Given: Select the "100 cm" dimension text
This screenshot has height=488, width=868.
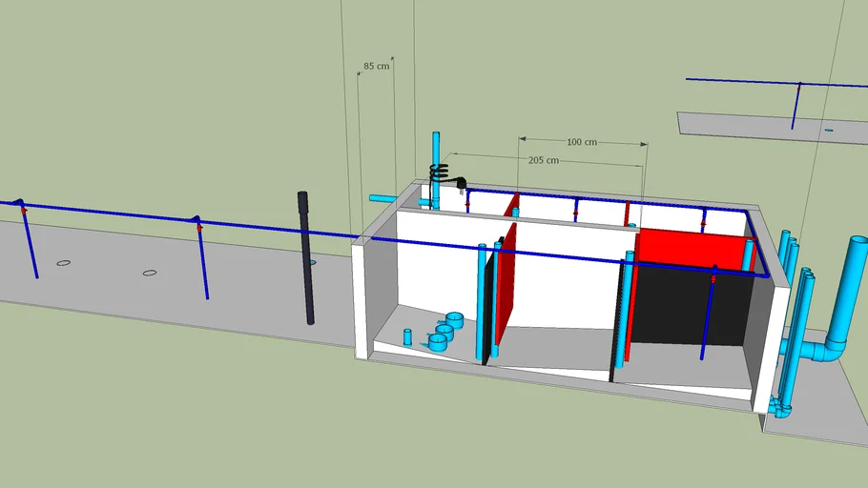Looking at the screenshot, I should pyautogui.click(x=581, y=142).
